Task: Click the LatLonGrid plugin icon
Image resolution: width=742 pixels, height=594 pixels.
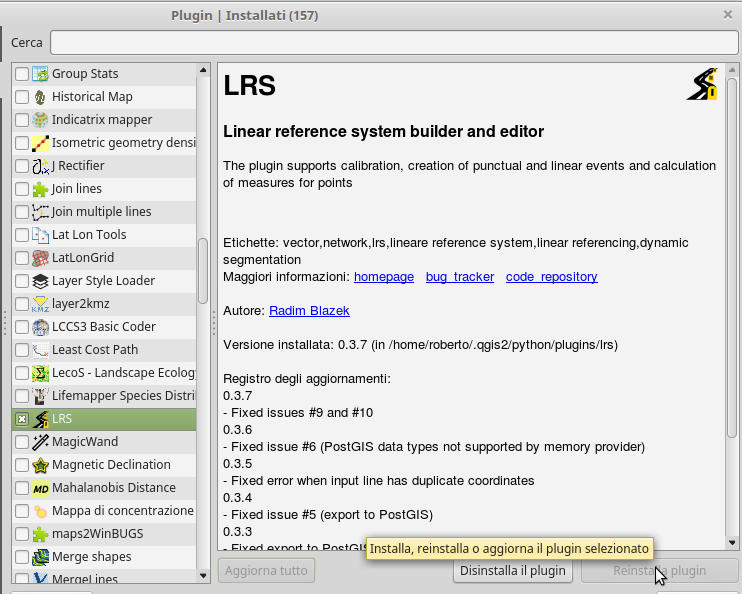Action: click(x=40, y=258)
